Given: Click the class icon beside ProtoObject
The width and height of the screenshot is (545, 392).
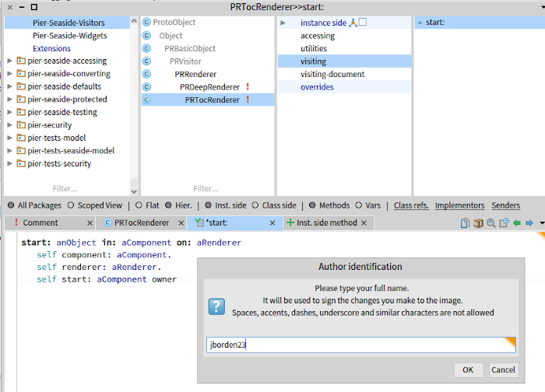Looking at the screenshot, I should 146,23.
